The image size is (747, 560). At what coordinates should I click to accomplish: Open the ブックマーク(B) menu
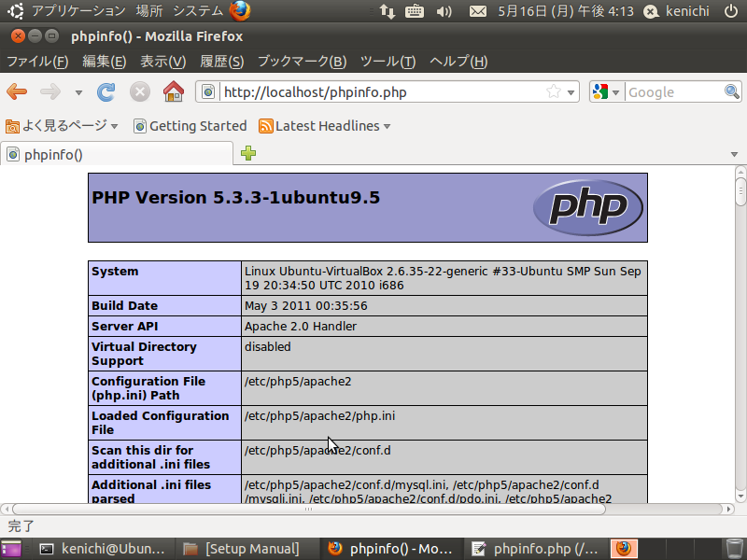302,62
